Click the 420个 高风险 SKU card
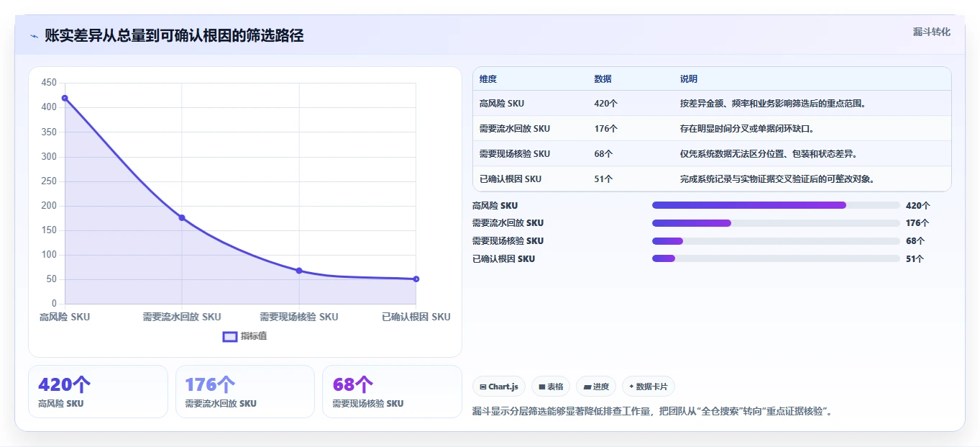 click(x=98, y=392)
